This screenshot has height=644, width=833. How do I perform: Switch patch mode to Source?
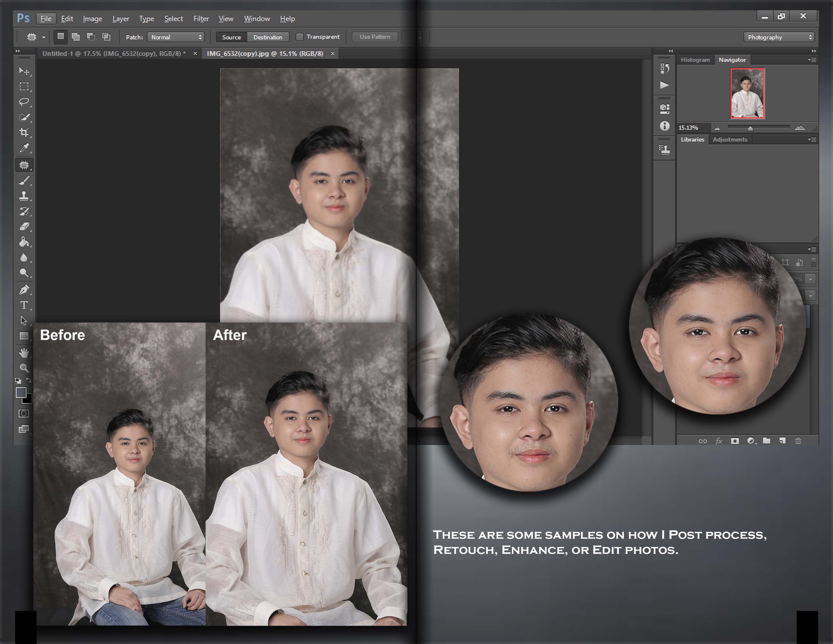click(x=231, y=37)
